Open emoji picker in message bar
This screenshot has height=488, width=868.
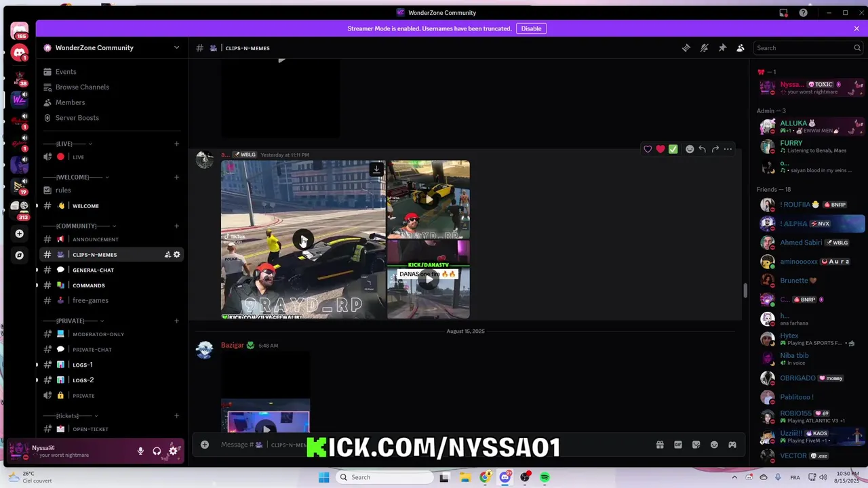tap(714, 445)
